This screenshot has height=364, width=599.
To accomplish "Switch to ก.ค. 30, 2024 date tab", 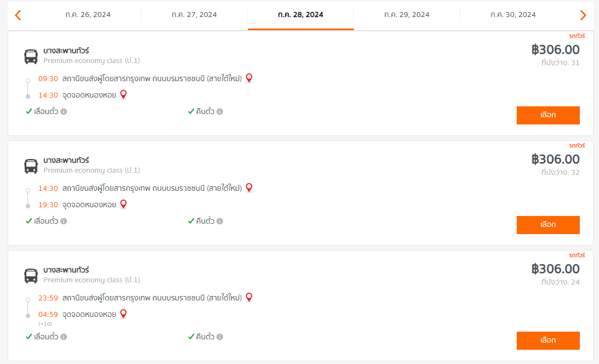I will (x=513, y=15).
